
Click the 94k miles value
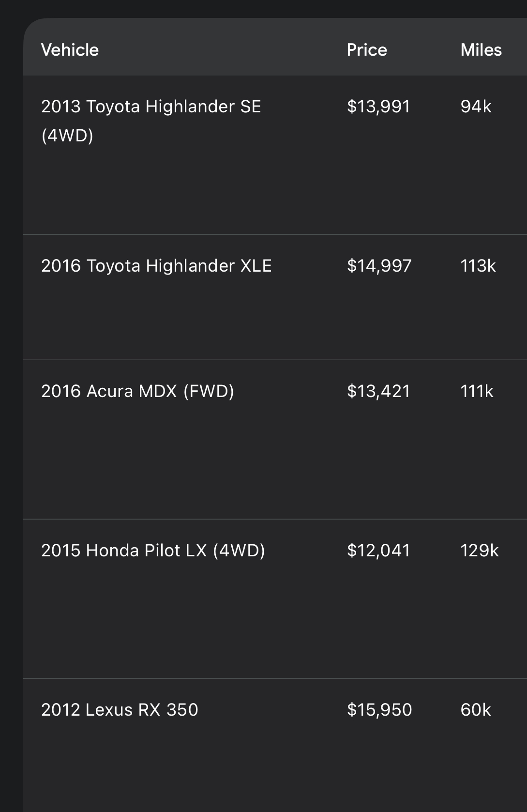click(x=476, y=107)
